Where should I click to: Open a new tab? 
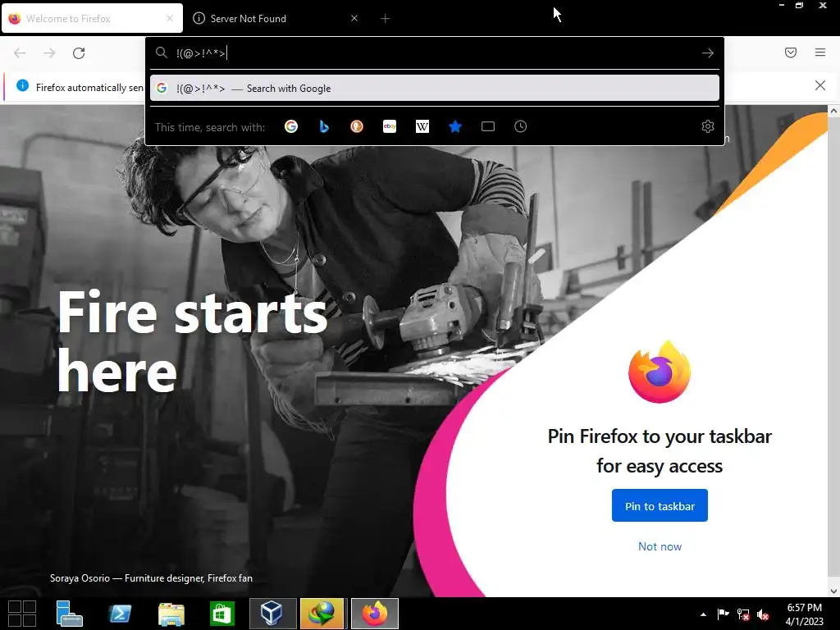coord(385,19)
